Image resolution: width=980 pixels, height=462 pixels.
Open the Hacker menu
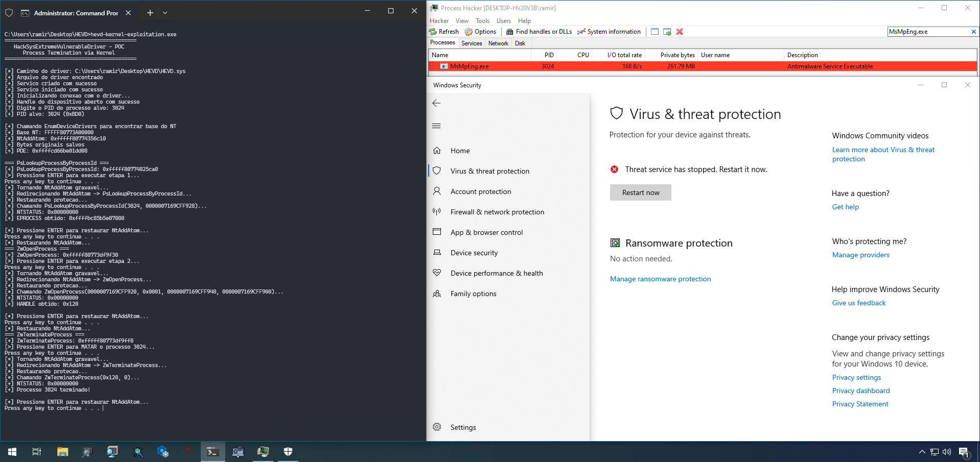439,21
